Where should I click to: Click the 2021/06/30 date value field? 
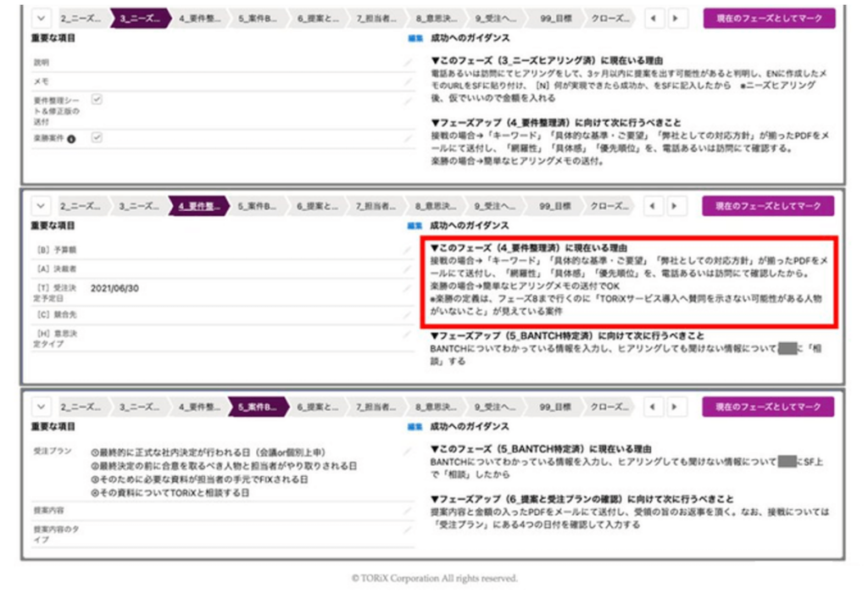[x=114, y=288]
